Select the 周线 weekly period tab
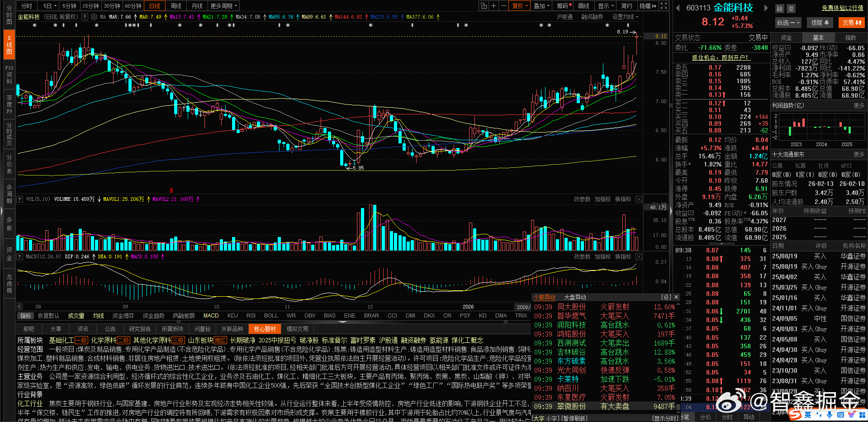 [175, 6]
